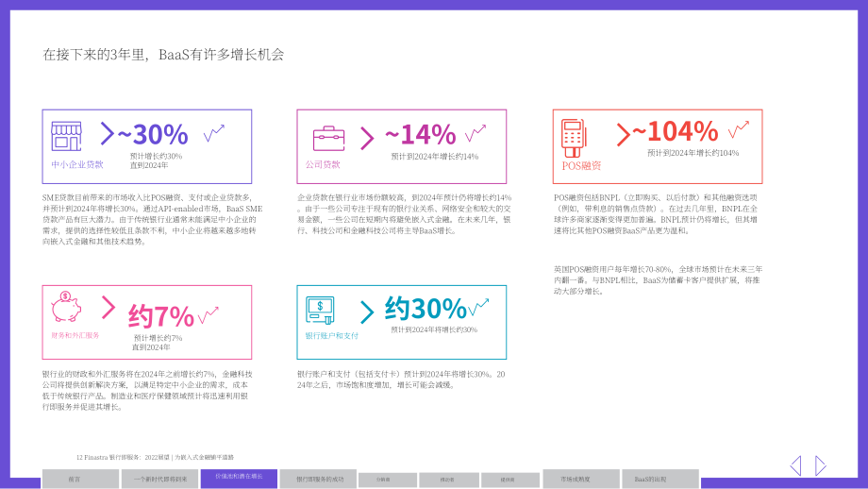Open the 提供商 tab
Image resolution: width=868 pixels, height=489 pixels.
(x=510, y=481)
